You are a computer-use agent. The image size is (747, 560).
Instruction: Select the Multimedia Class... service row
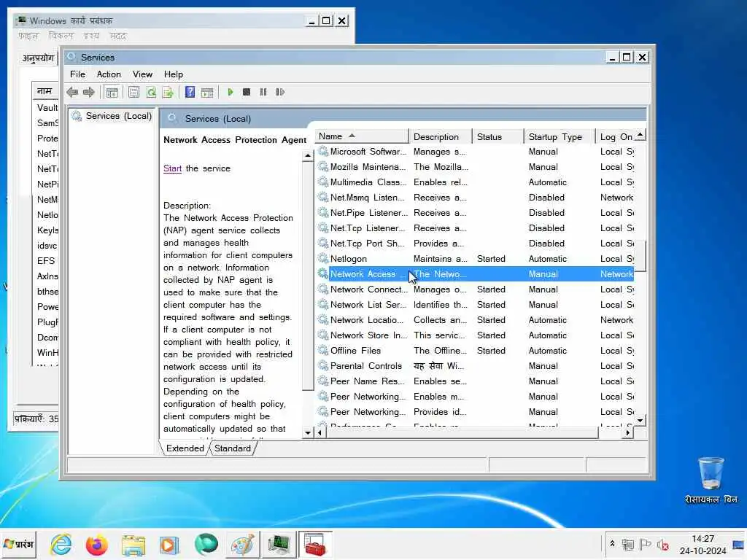pos(475,182)
